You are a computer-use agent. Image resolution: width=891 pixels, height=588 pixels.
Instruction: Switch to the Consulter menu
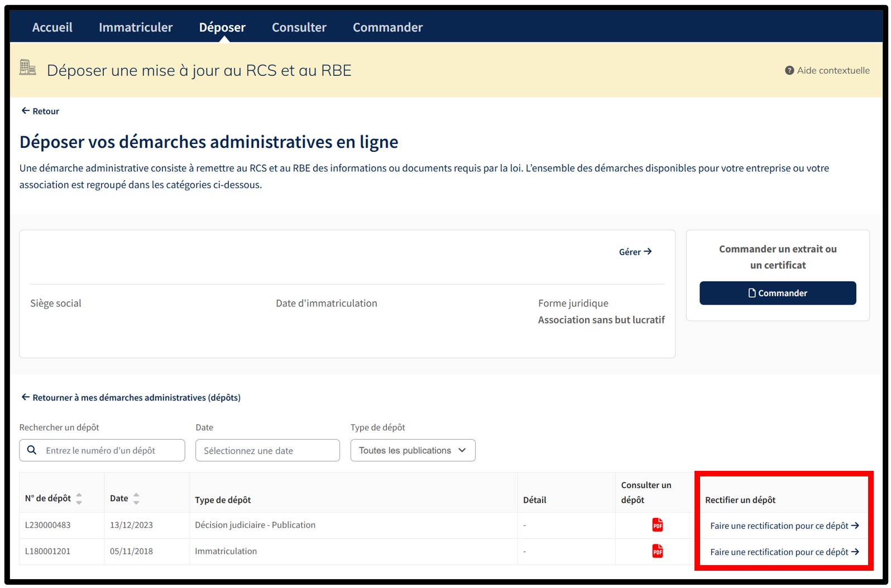(x=299, y=27)
